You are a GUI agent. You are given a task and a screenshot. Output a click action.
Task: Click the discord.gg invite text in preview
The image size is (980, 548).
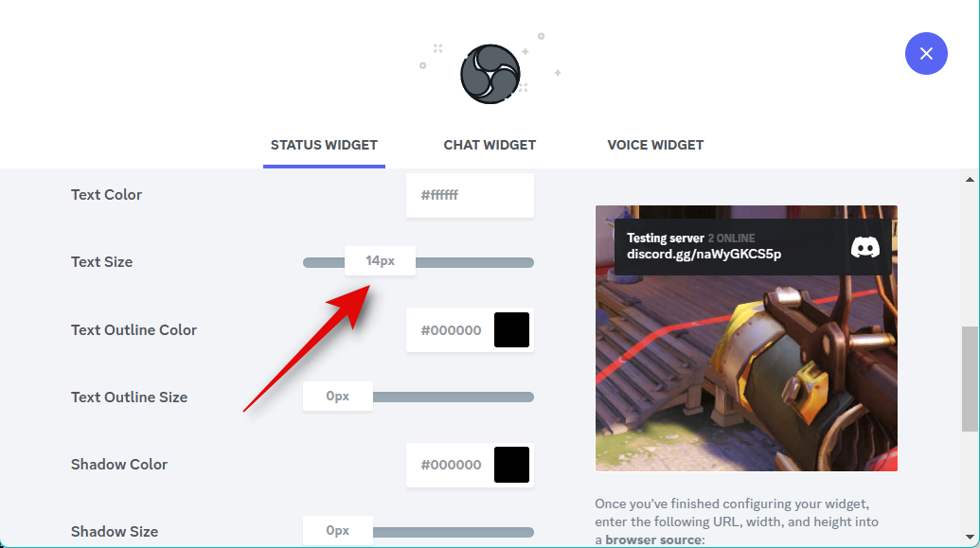point(704,255)
